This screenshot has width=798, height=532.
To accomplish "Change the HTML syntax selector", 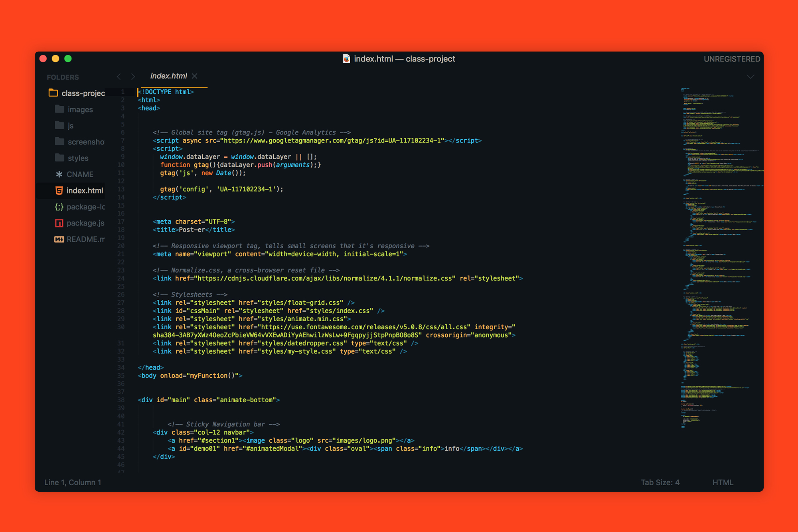I will pos(723,483).
